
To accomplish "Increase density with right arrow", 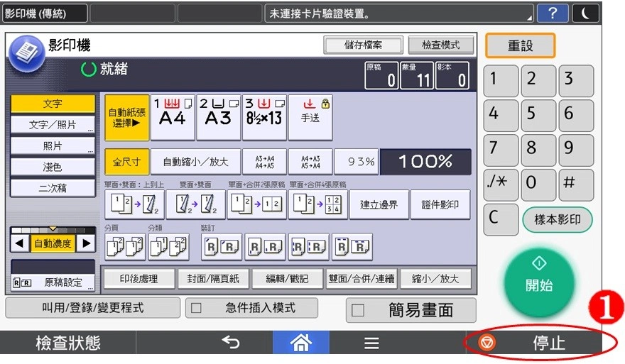I will 86,243.
